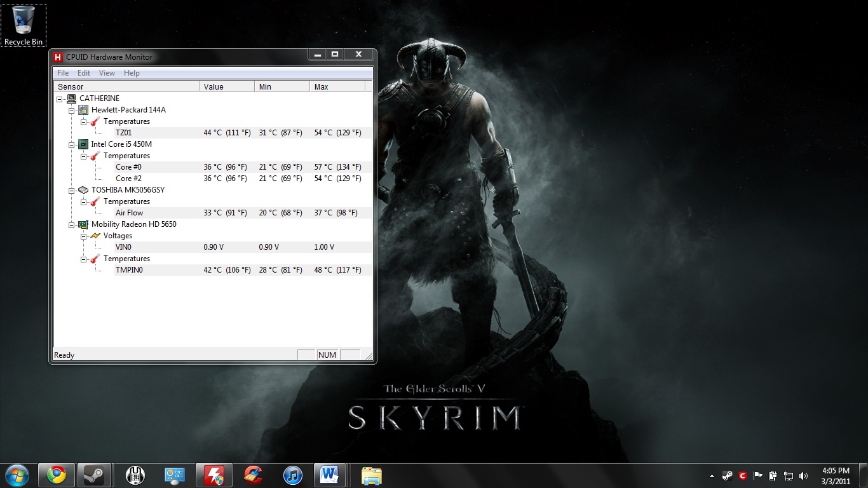868x488 pixels.
Task: Click the red Comodo shield tray icon
Action: 742,475
